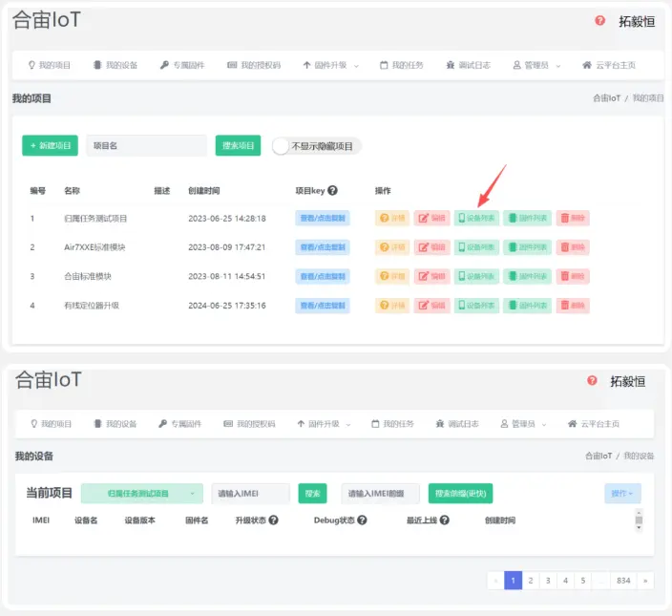This screenshot has height=616, width=672.
Task: Click 查看/点击复制 key for 归属任务测试项目
Action: (323, 218)
